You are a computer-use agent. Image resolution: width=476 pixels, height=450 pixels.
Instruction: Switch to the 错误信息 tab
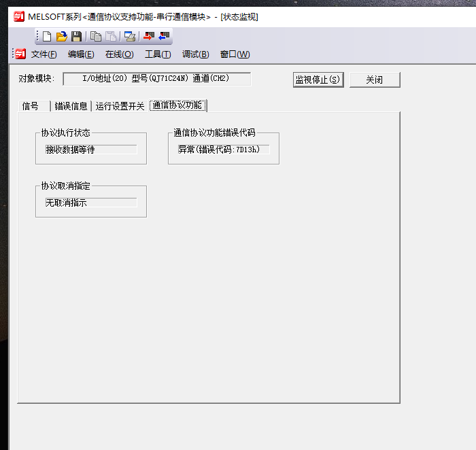[71, 106]
